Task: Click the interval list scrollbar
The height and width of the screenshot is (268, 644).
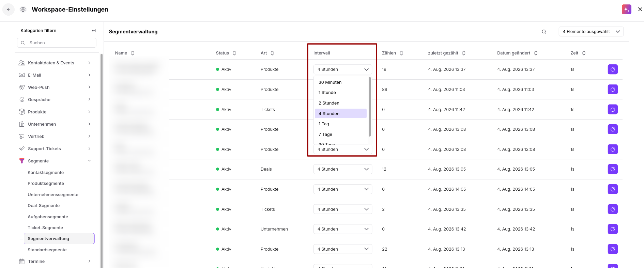Action: click(370, 107)
